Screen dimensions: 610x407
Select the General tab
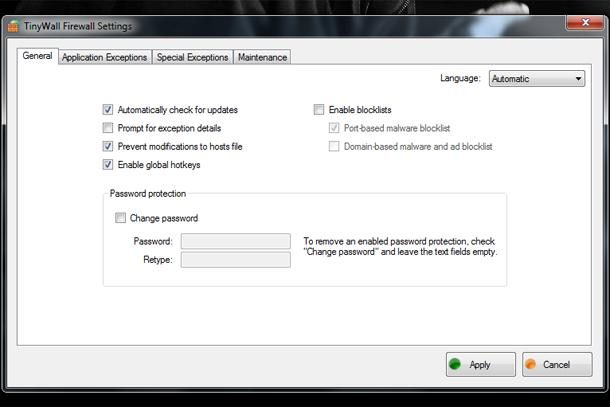click(x=37, y=56)
